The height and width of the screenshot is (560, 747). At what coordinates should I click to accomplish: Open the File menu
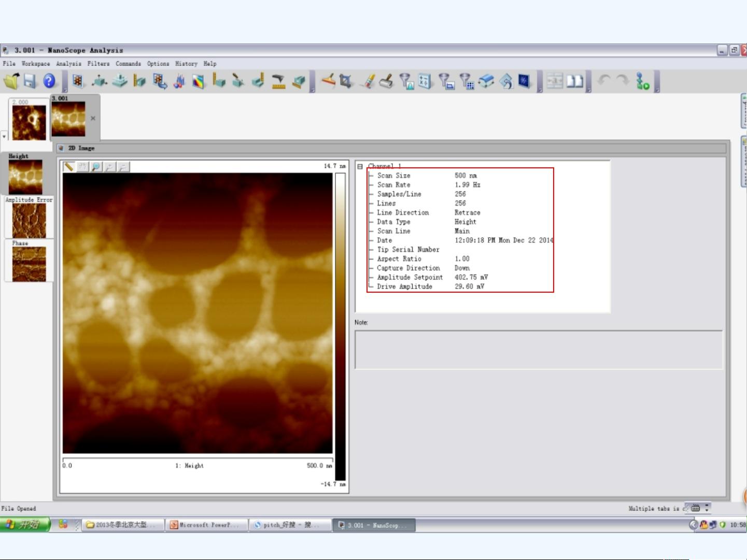tap(9, 64)
